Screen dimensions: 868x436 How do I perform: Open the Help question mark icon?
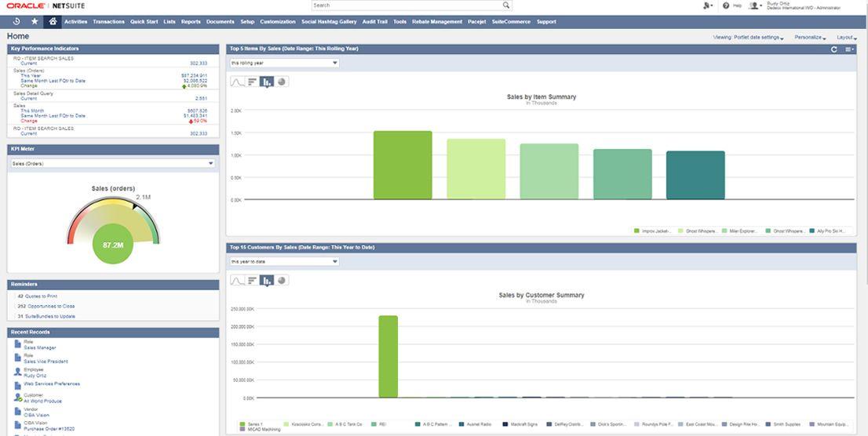point(726,5)
